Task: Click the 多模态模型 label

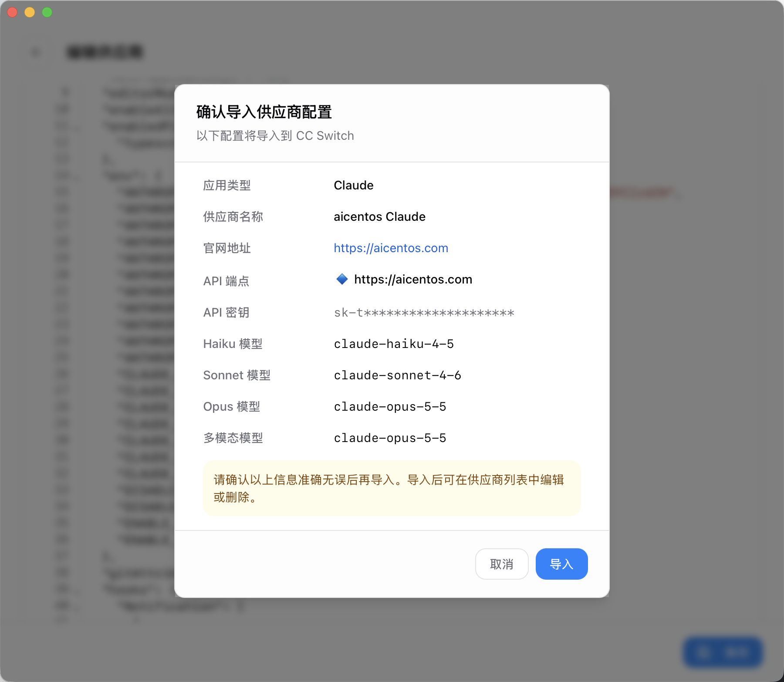Action: tap(233, 438)
